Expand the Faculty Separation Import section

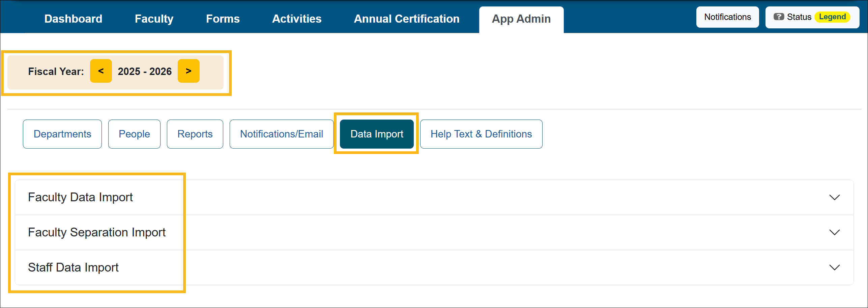click(834, 232)
